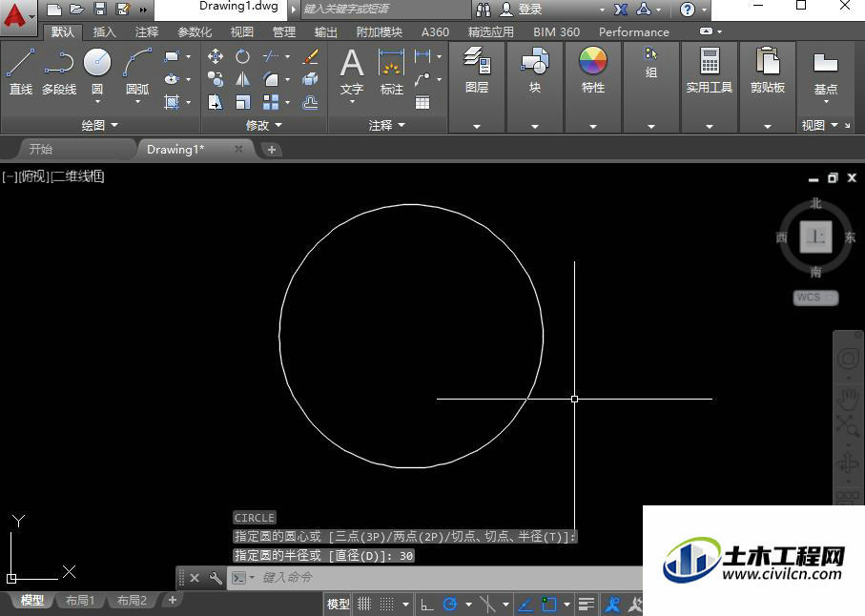
Task: Select the Move tool
Action: tap(216, 56)
